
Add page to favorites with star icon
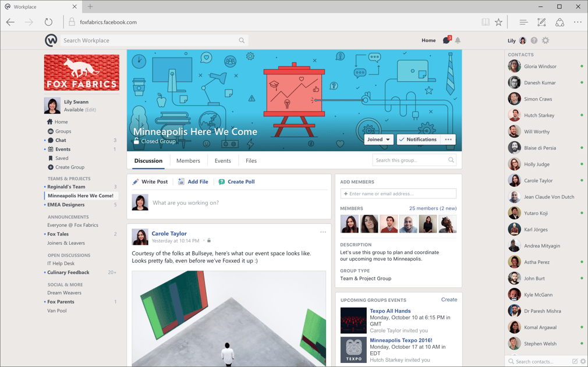coord(498,22)
